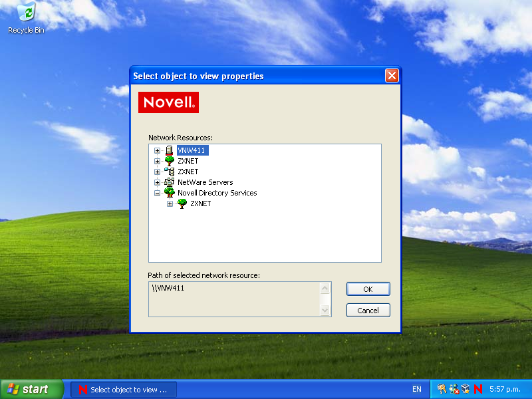Click the top-level ZXNET tree icon
This screenshot has width=532, height=399.
click(x=169, y=161)
